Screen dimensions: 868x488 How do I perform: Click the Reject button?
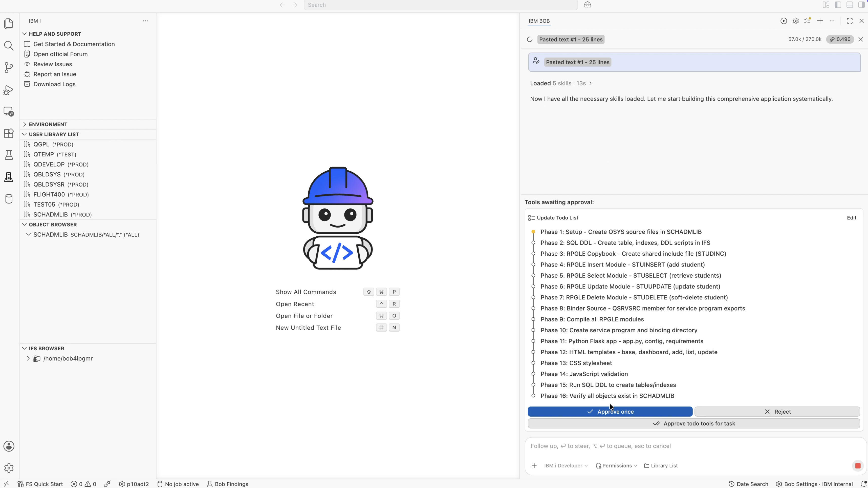click(x=777, y=412)
